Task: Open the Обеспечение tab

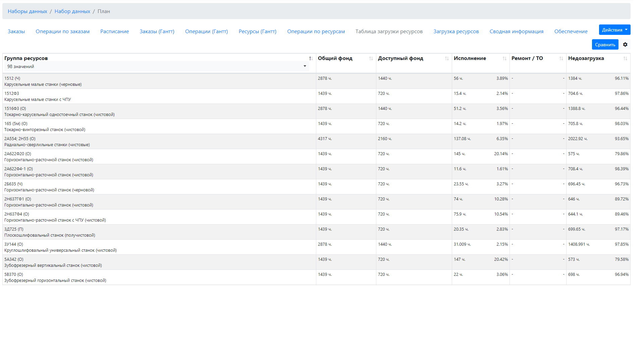Action: pos(571,32)
